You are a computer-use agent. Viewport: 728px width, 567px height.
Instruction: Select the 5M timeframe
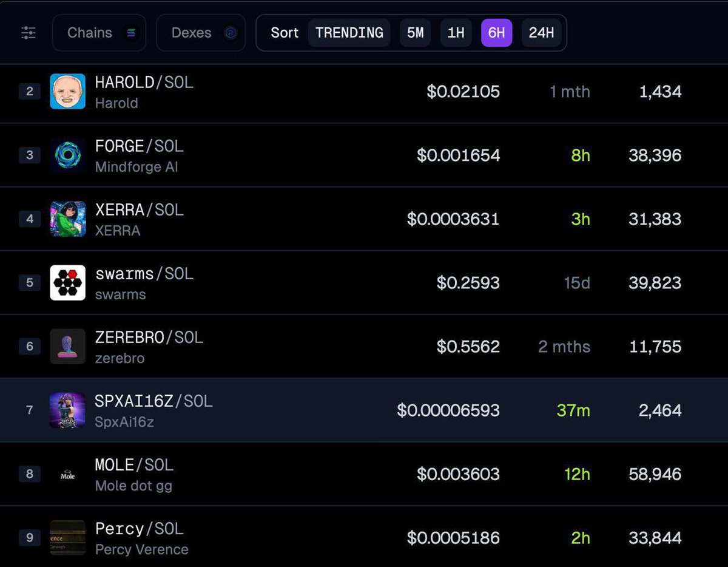point(415,33)
